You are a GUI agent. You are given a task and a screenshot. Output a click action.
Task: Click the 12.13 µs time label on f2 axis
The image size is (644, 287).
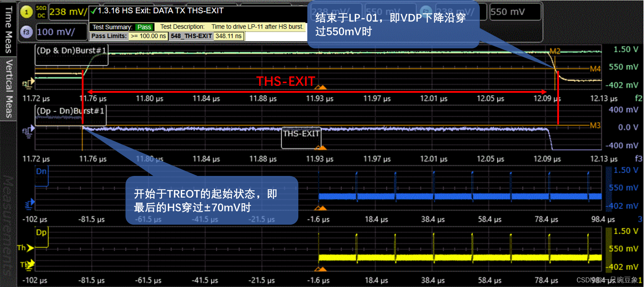coord(604,98)
